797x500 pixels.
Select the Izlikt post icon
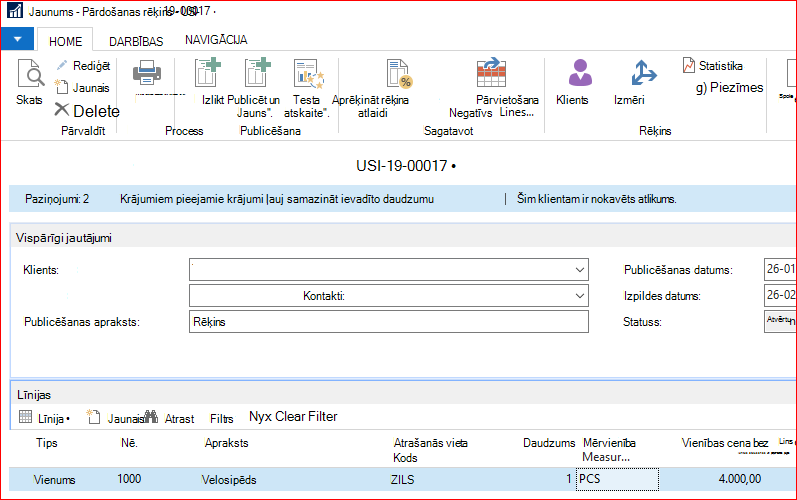[208, 73]
